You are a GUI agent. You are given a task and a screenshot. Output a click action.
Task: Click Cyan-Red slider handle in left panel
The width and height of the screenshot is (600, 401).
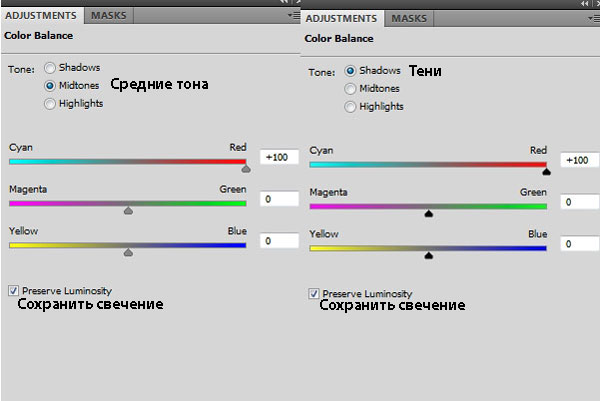(246, 169)
